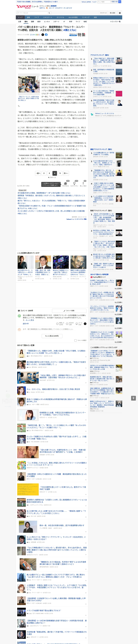This screenshot has height=644, width=138.
Task: Expand the 返信 6件 replies
Action: coord(26,324)
